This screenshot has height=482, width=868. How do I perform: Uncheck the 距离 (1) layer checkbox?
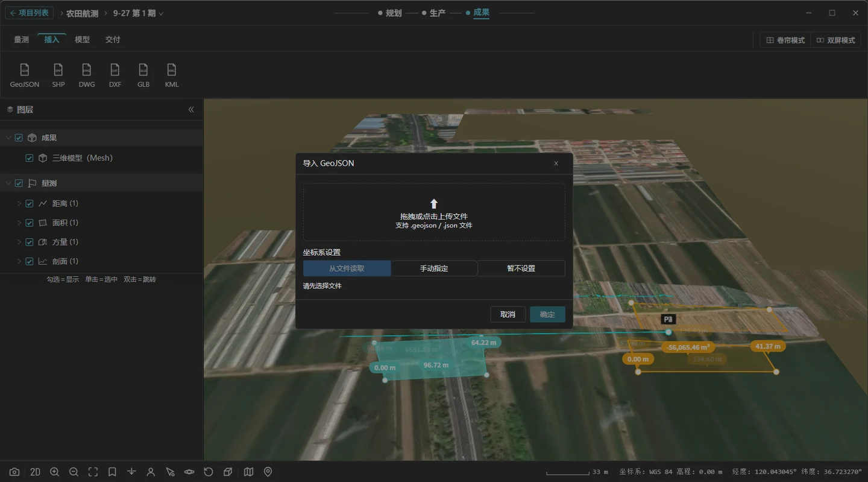30,204
